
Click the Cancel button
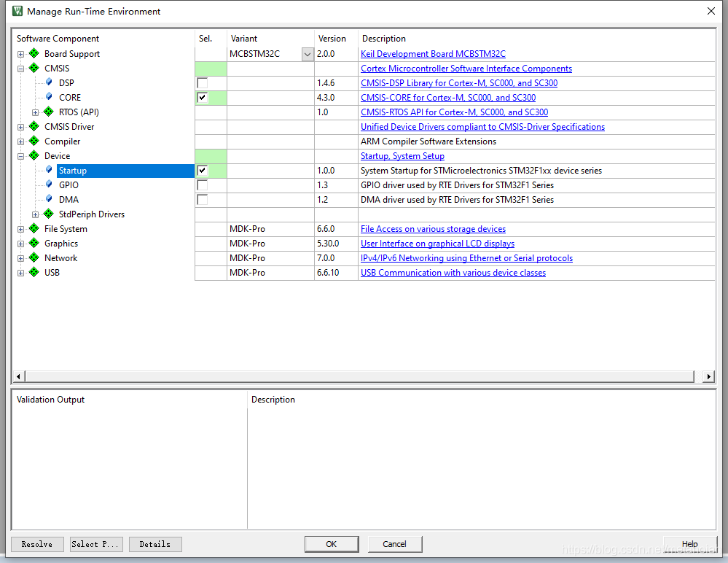click(395, 544)
